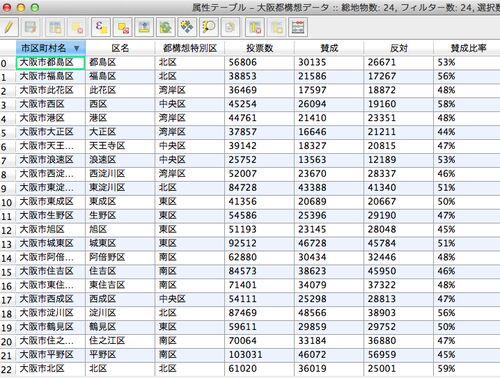Open Select features using an expression
This screenshot has width=500, height=378.
[x=101, y=27]
